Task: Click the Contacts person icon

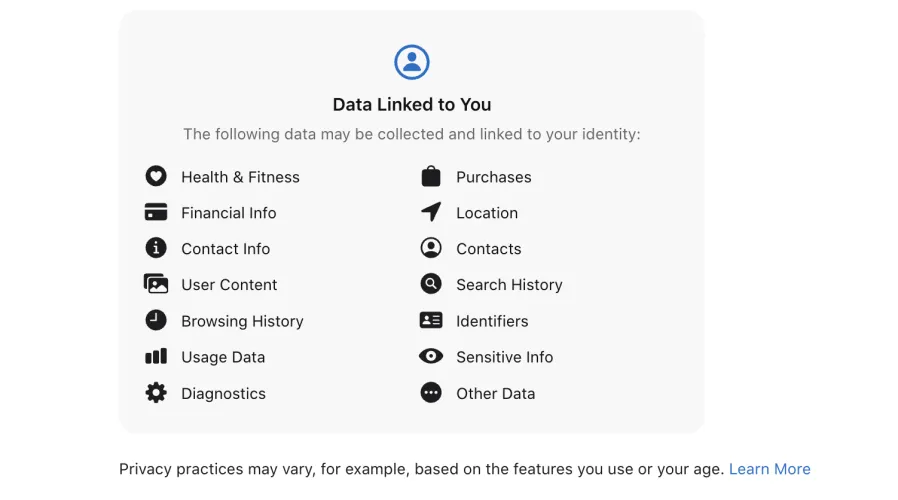Action: 431,249
